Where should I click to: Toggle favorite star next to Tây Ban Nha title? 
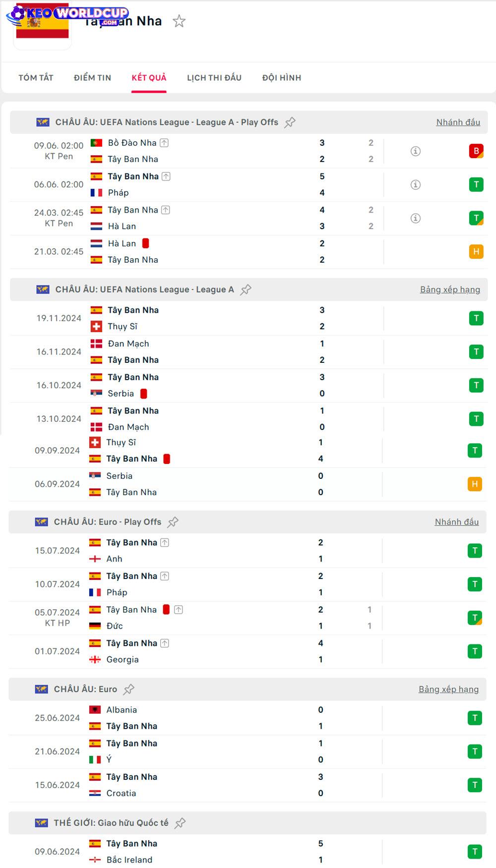pyautogui.click(x=179, y=21)
